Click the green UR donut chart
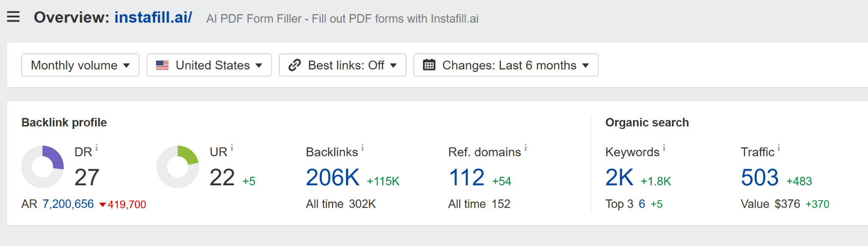 (x=178, y=167)
